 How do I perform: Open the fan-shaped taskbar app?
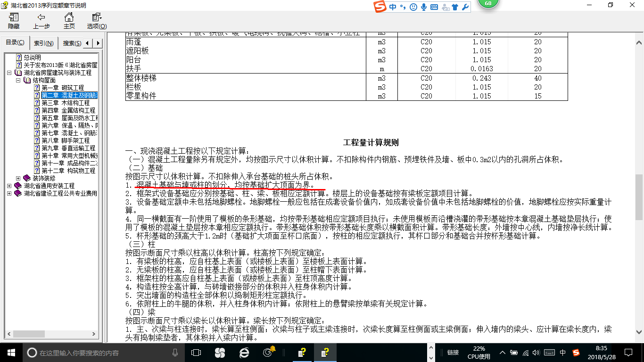point(220,352)
